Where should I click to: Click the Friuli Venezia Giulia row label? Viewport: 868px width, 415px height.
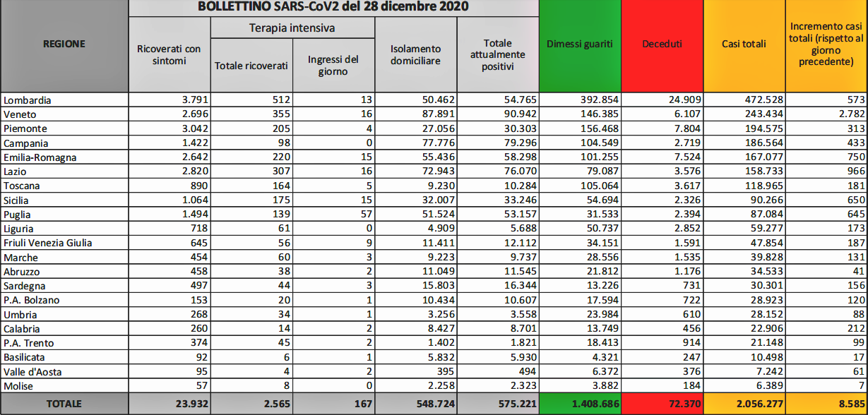48,243
